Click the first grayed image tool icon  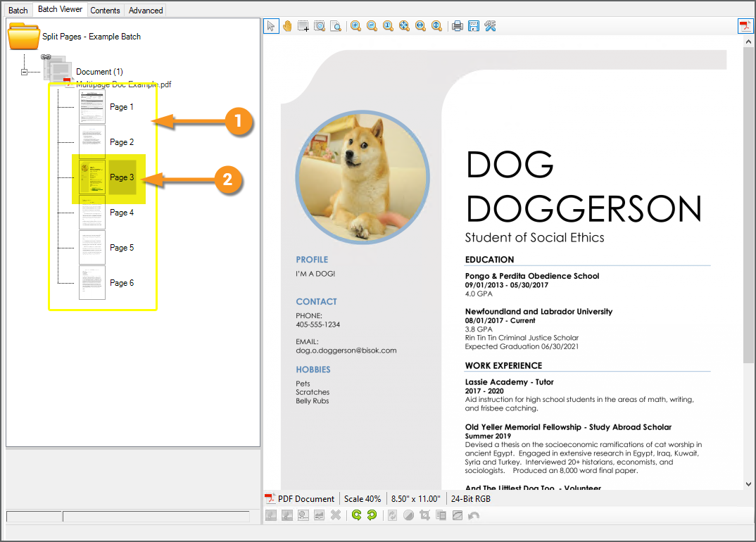coord(271,515)
